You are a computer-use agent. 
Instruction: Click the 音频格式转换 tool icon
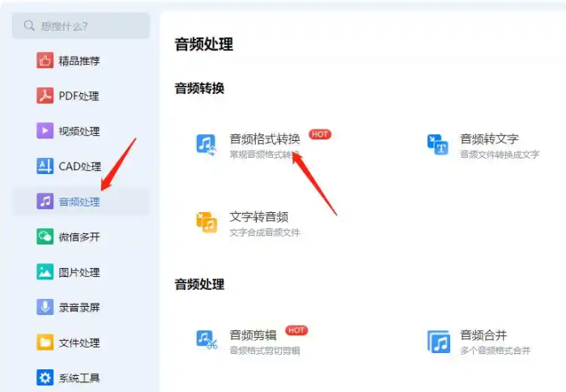206,145
